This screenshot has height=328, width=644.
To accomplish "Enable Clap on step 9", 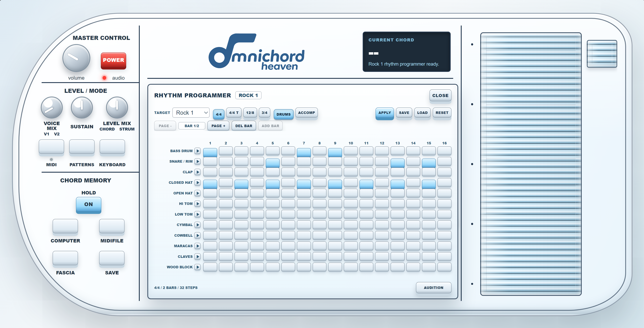I will pyautogui.click(x=335, y=172).
